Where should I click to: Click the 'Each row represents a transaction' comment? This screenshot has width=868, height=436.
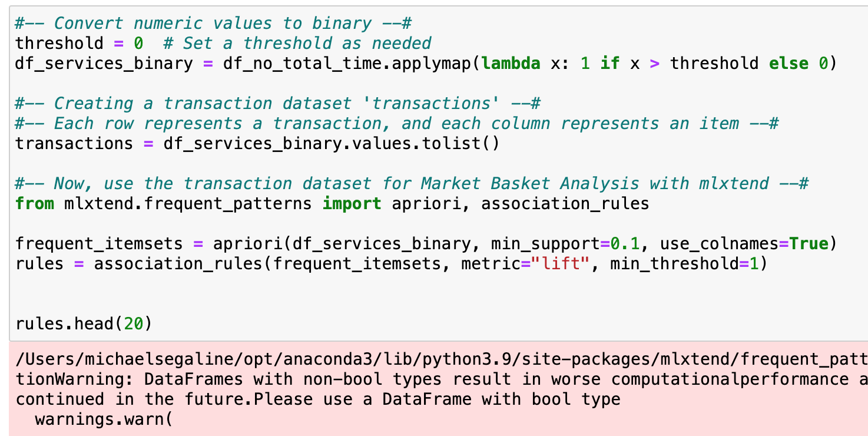coord(397,124)
